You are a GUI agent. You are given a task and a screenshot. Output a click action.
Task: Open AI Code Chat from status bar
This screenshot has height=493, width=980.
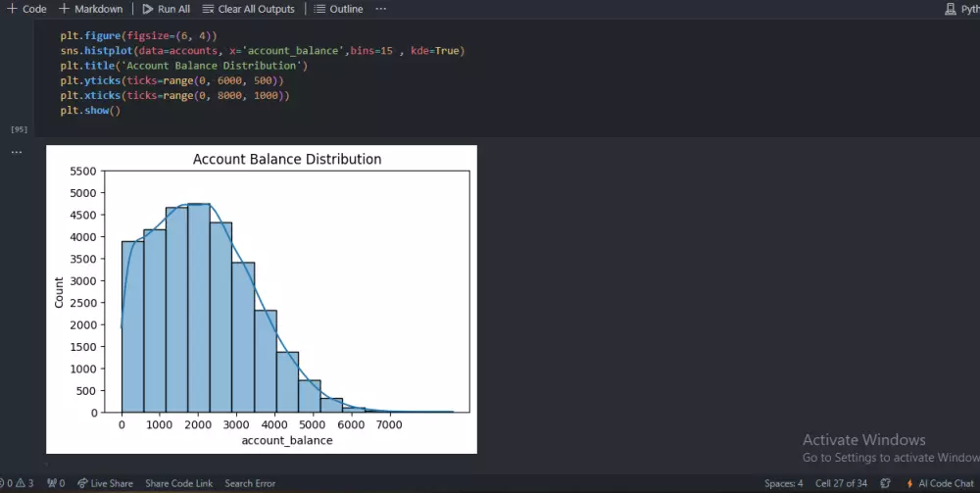click(940, 483)
